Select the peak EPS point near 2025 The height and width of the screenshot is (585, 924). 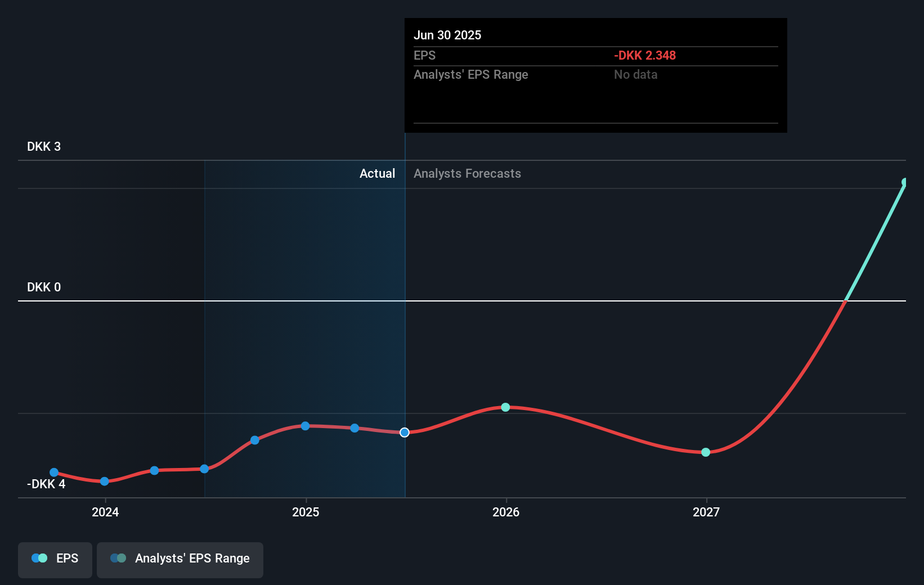coord(304,426)
